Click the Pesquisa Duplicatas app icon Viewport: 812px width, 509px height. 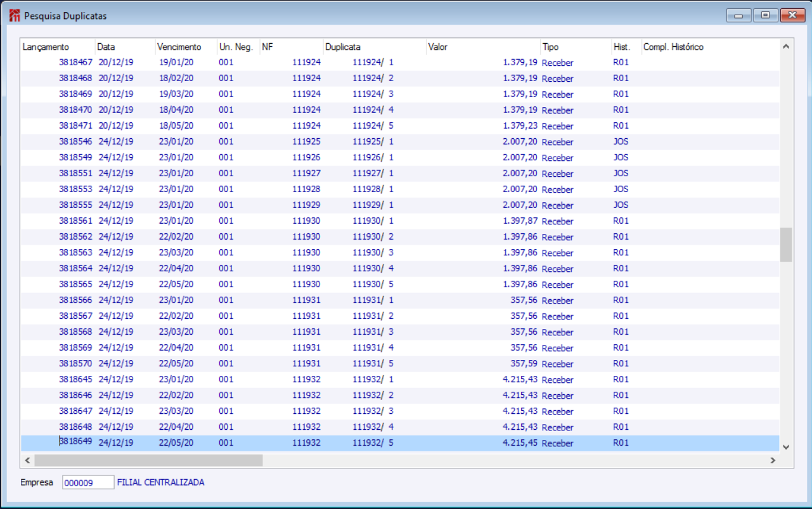pos(15,15)
